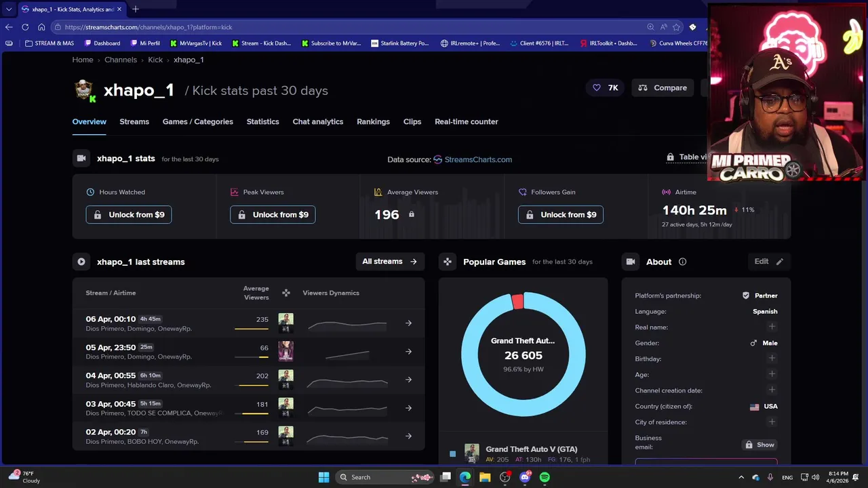The width and height of the screenshot is (868, 488).
Task: Open the tab search dropdown arrow
Action: pos(9,9)
